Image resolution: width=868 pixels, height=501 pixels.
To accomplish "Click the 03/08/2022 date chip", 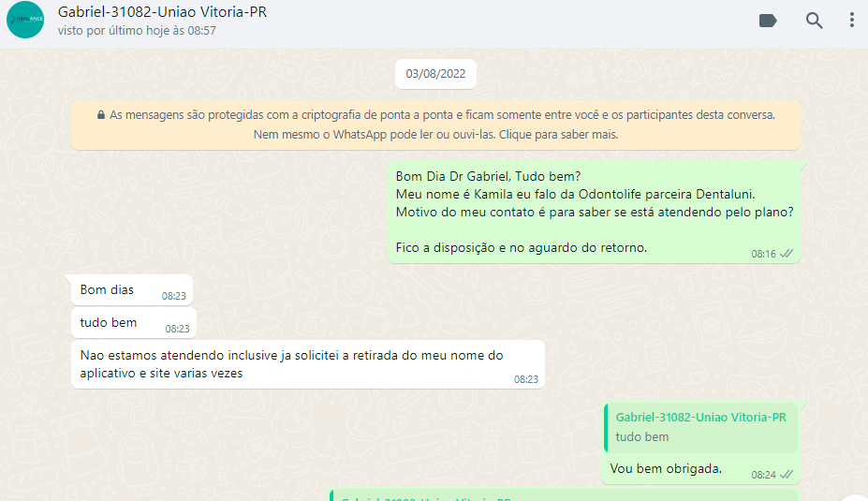I will (435, 74).
